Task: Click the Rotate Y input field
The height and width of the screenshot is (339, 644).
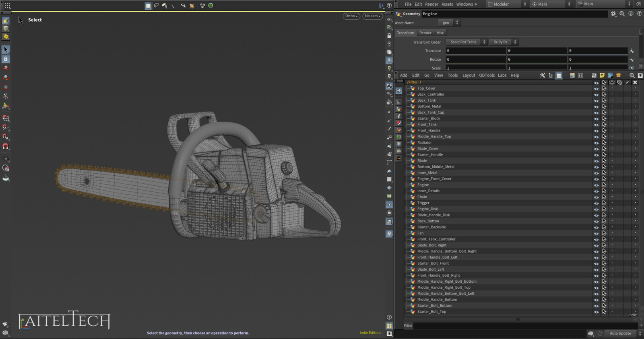Action: click(x=537, y=59)
